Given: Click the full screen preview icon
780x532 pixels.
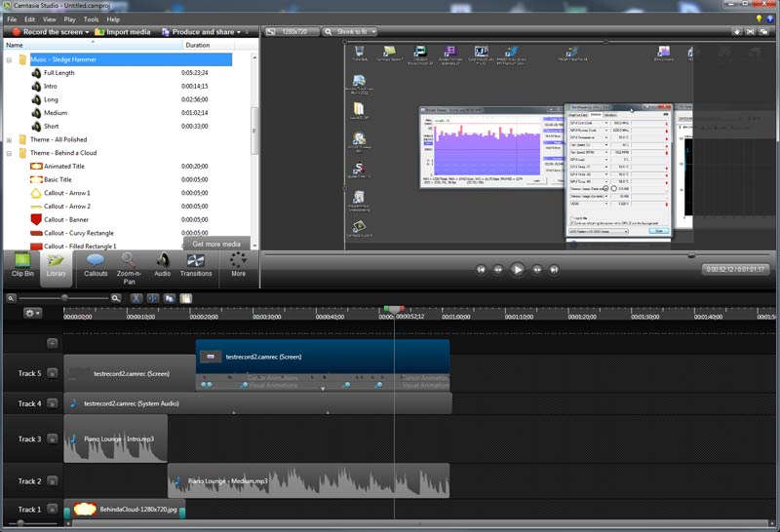Looking at the screenshot, I should [750, 32].
